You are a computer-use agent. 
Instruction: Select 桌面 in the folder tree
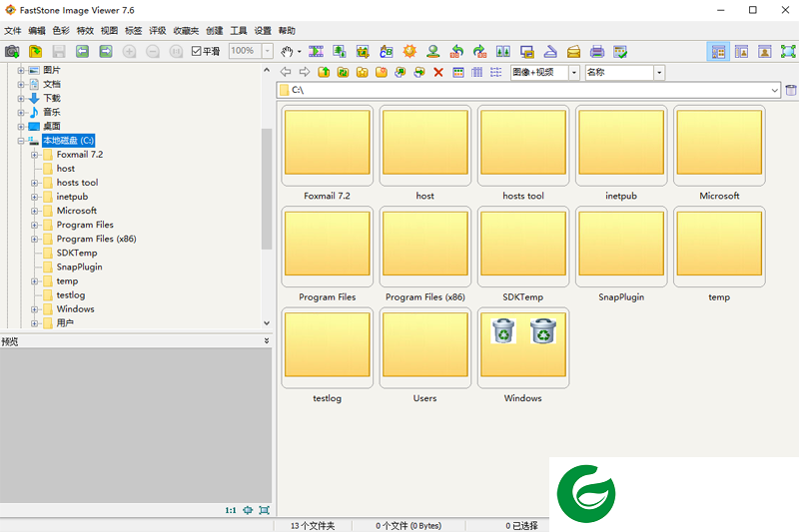pos(52,126)
